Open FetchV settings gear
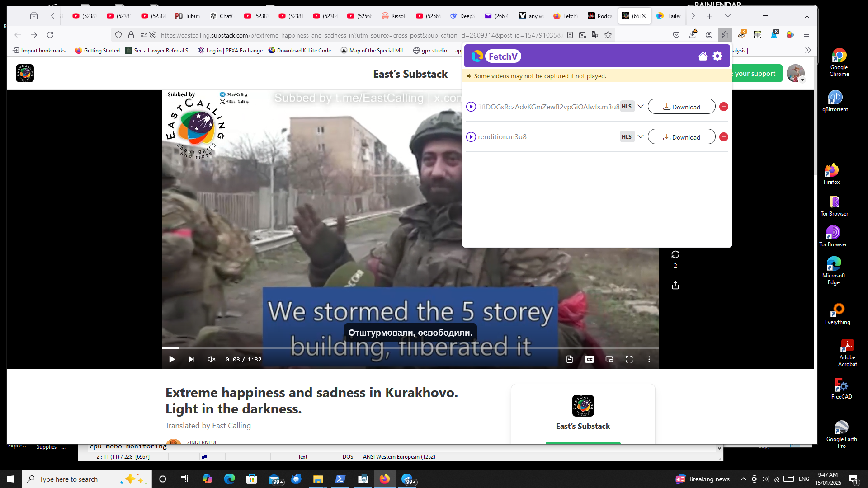Screen dimensions: 868x488 [x=717, y=56]
